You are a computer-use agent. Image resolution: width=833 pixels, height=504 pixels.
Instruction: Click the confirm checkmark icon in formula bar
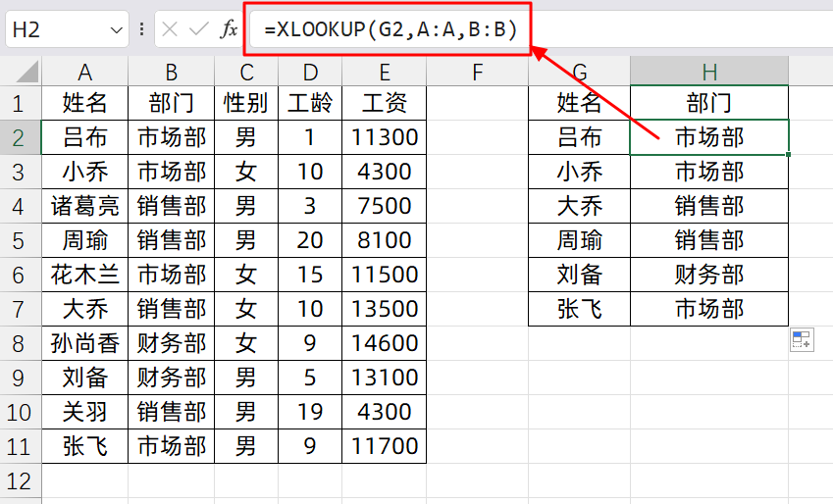coord(199,29)
